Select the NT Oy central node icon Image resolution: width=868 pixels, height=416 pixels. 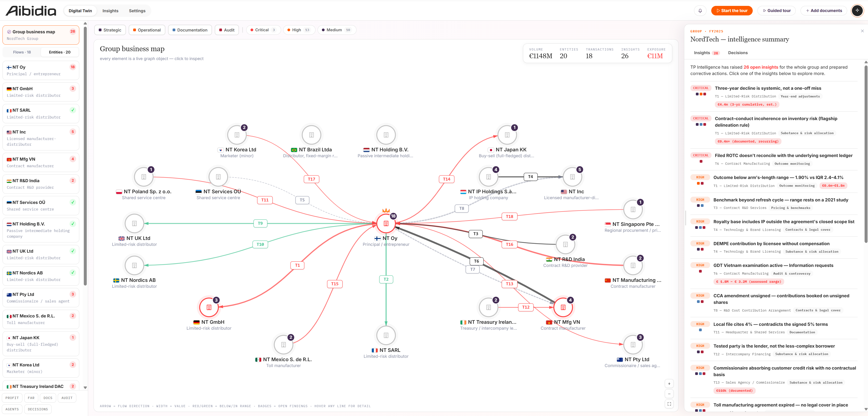coord(386,223)
